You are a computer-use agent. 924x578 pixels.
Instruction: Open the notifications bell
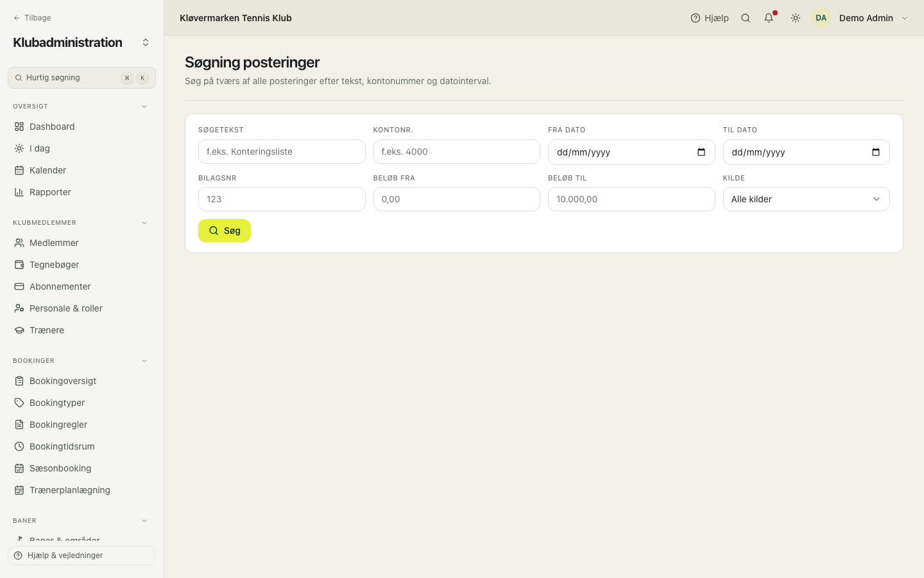(x=769, y=18)
